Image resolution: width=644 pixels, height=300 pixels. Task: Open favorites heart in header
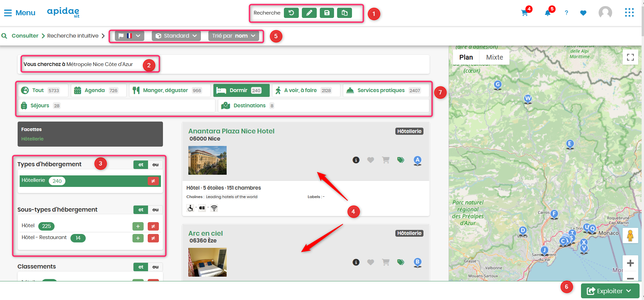583,13
